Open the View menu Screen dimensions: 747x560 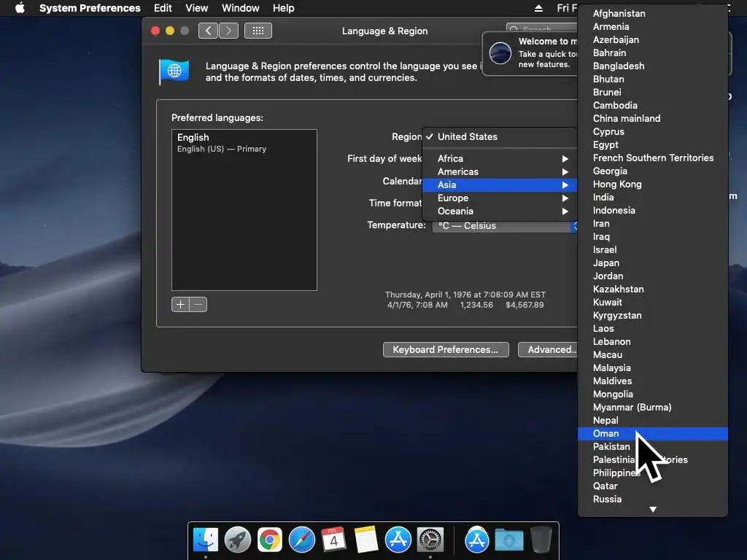197,8
